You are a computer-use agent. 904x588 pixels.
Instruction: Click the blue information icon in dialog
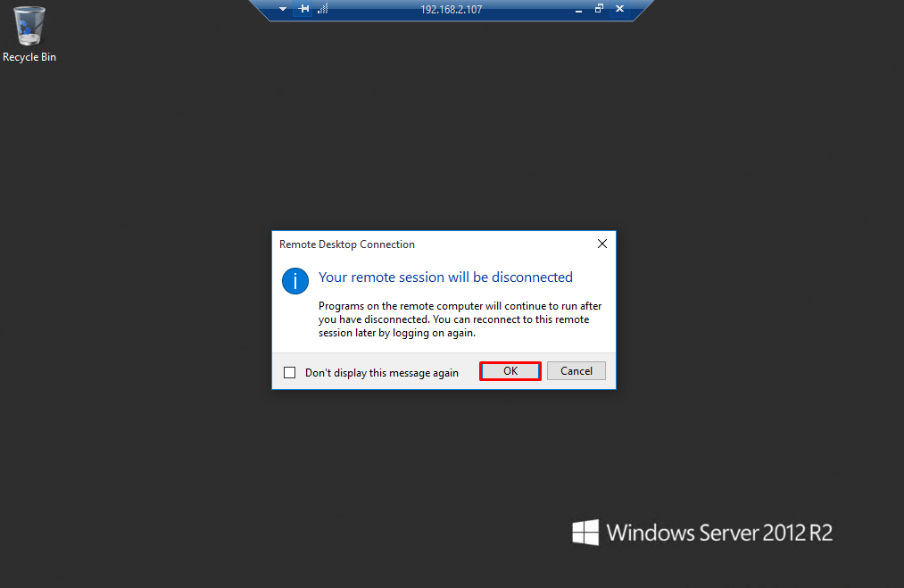pos(295,281)
